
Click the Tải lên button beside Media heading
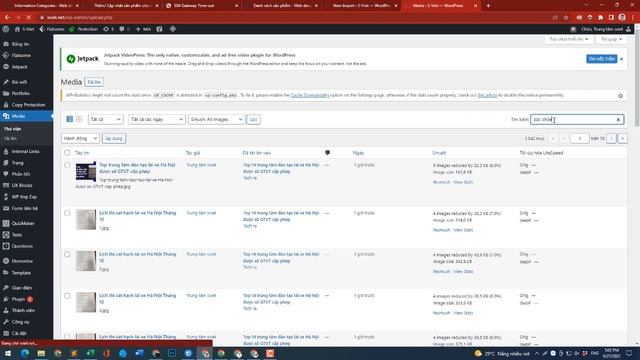coord(94,82)
